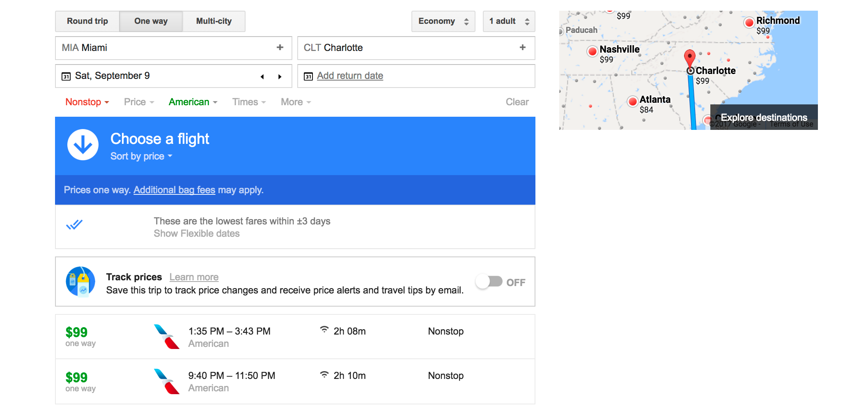868x411 pixels.
Task: Expand the Nonstop stops filter
Action: [87, 102]
